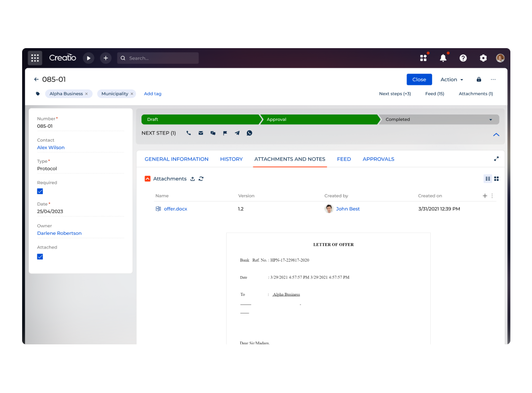
Task: Click the flag icon next to Next Step
Action: pyautogui.click(x=225, y=133)
